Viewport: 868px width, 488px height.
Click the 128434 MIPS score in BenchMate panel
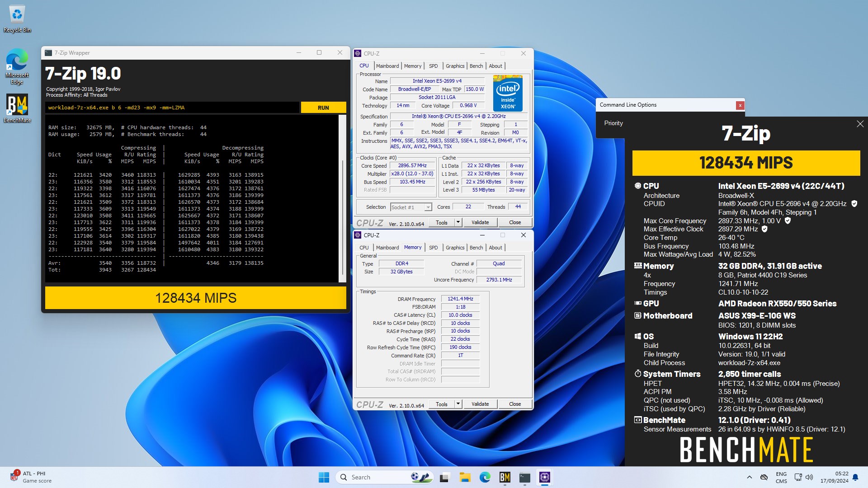746,163
